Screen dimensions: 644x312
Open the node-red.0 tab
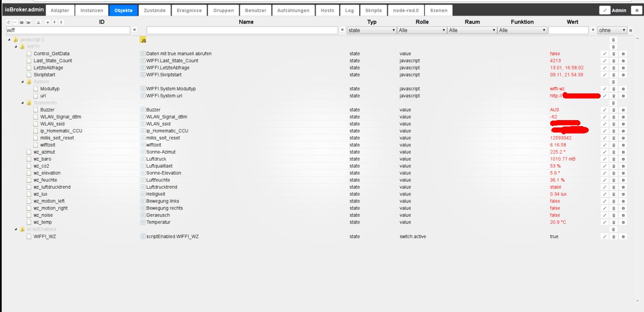tap(406, 10)
